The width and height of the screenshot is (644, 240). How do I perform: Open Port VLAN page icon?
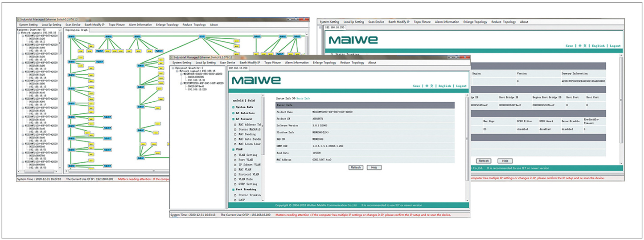(235, 160)
